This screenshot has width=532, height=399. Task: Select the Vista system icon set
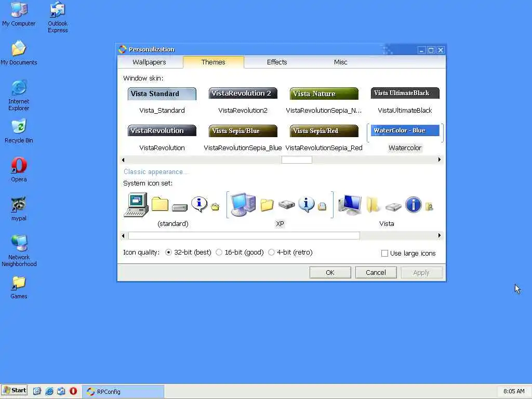click(387, 209)
